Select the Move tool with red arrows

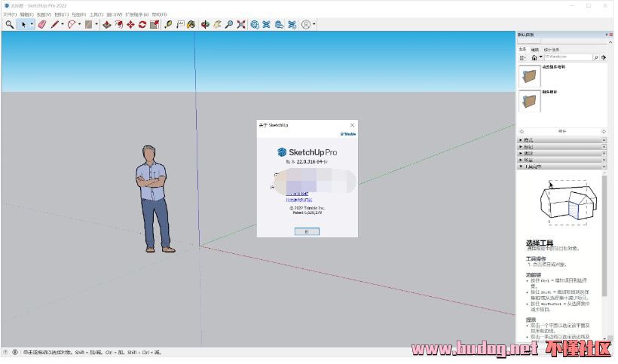130,24
